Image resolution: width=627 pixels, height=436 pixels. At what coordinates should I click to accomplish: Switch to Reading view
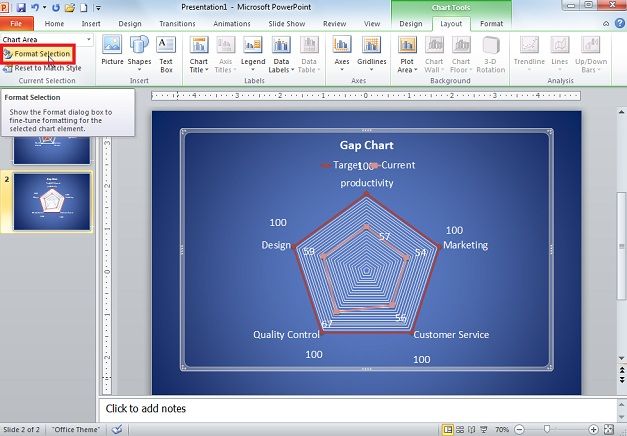471,430
